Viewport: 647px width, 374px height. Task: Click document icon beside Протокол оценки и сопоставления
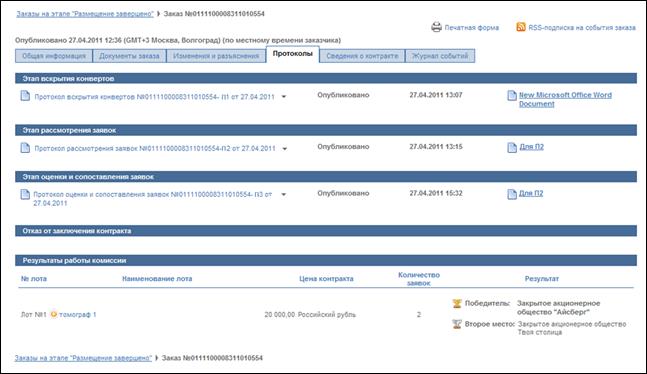click(25, 194)
